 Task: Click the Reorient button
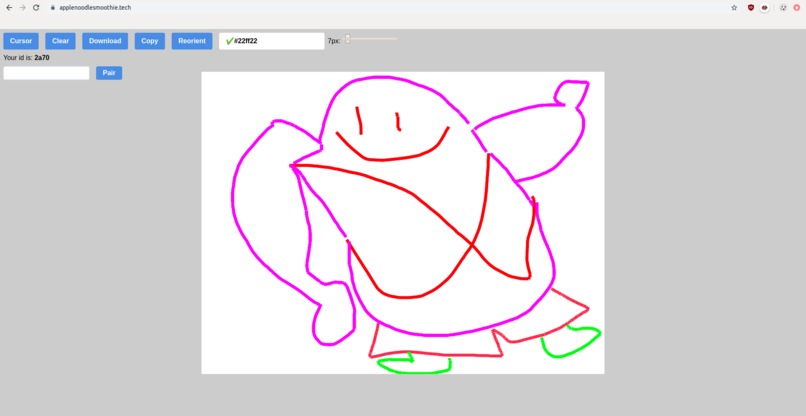click(x=192, y=41)
